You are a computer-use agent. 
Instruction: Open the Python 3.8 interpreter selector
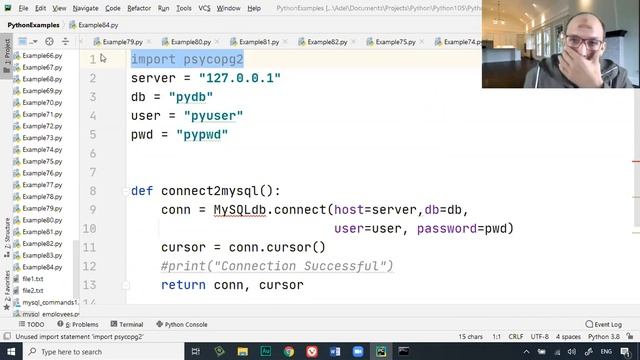604,336
